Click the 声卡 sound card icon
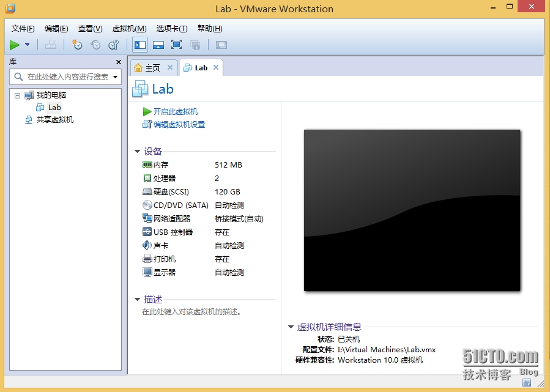Screen dimensions: 550x392 pyautogui.click(x=147, y=245)
